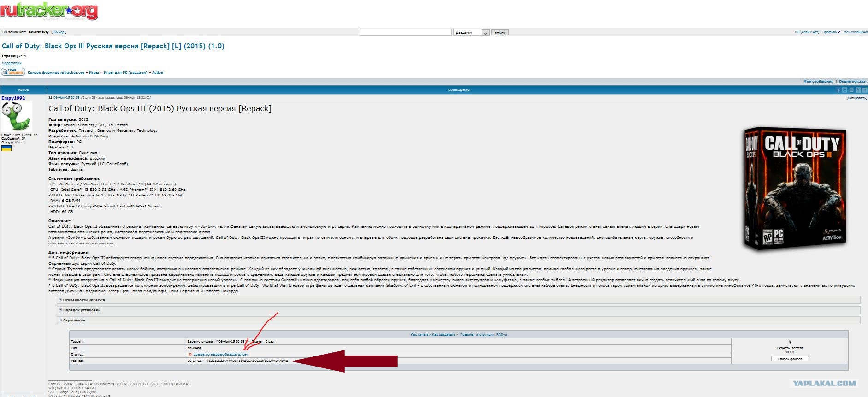Click the search text field

(405, 32)
